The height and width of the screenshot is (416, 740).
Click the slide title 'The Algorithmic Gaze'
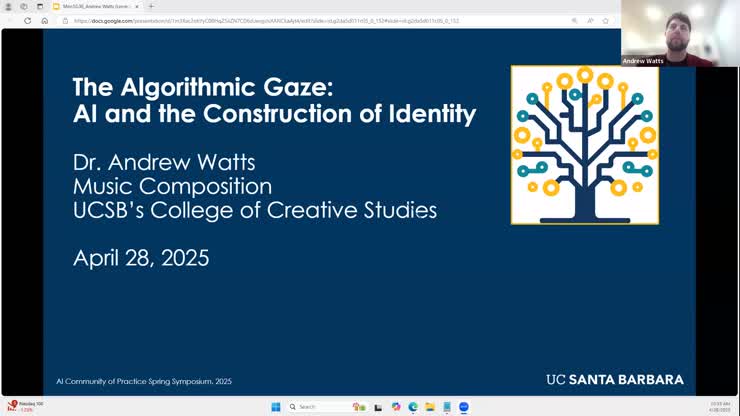tap(203, 87)
